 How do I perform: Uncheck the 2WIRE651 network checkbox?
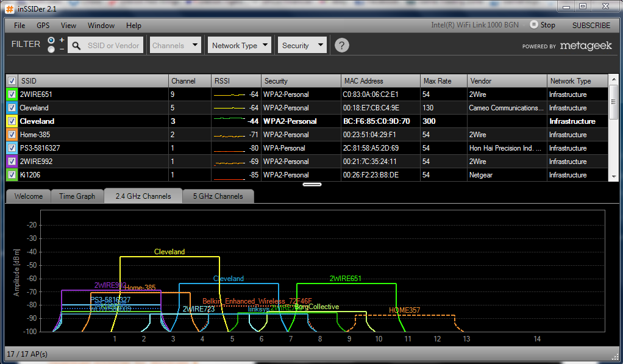point(12,94)
